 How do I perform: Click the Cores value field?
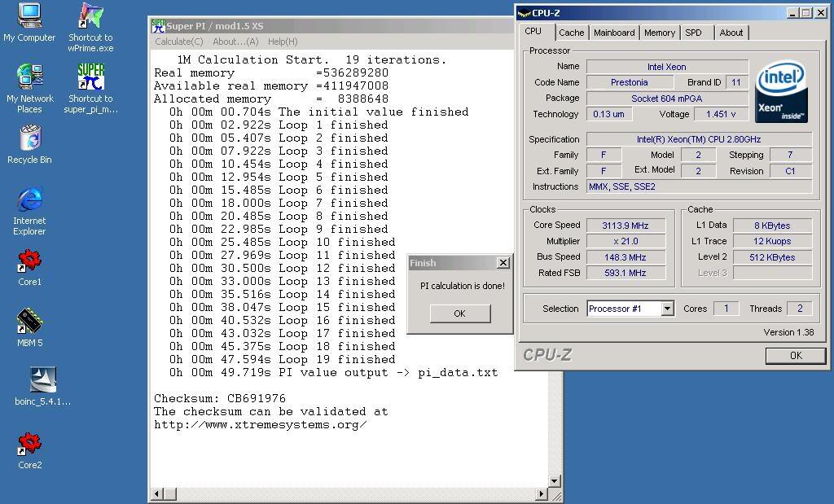click(726, 309)
